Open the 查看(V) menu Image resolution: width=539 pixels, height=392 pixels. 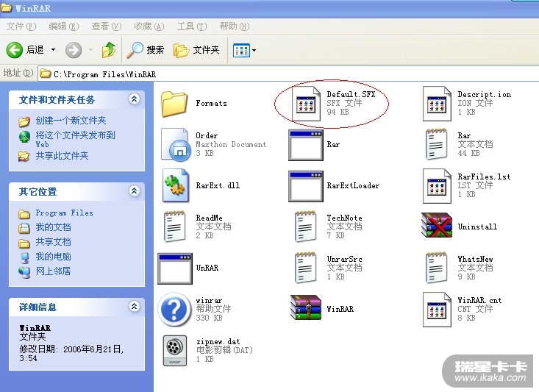(106, 26)
